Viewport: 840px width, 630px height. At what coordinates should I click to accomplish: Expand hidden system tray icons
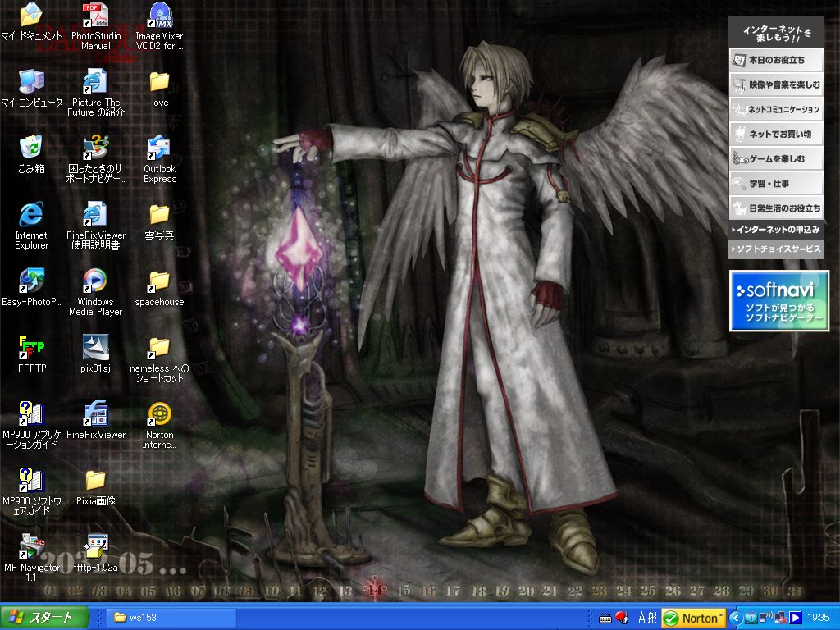click(735, 619)
